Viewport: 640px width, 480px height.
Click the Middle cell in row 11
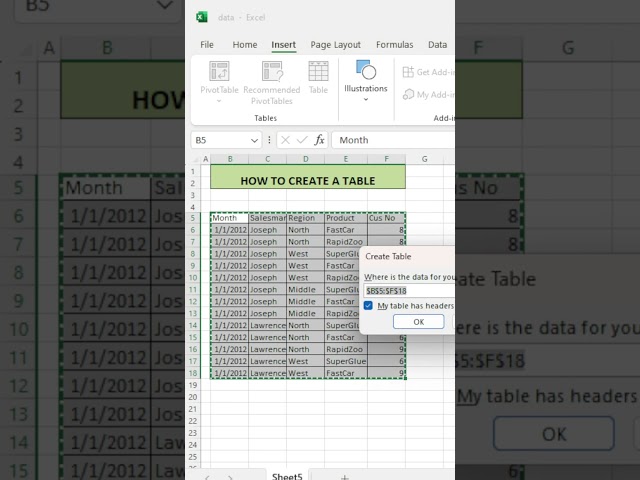[x=305, y=289]
